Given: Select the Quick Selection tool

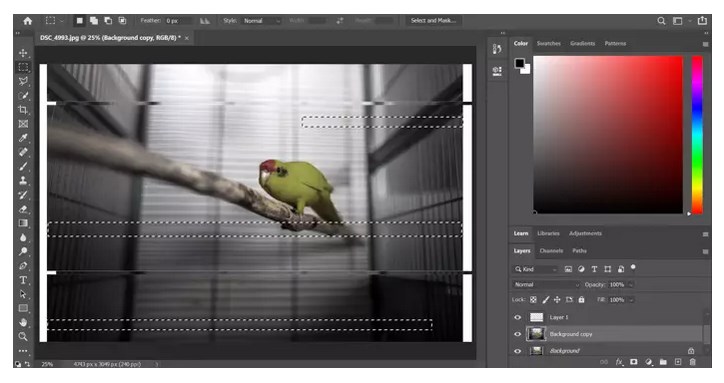Looking at the screenshot, I should [23, 96].
